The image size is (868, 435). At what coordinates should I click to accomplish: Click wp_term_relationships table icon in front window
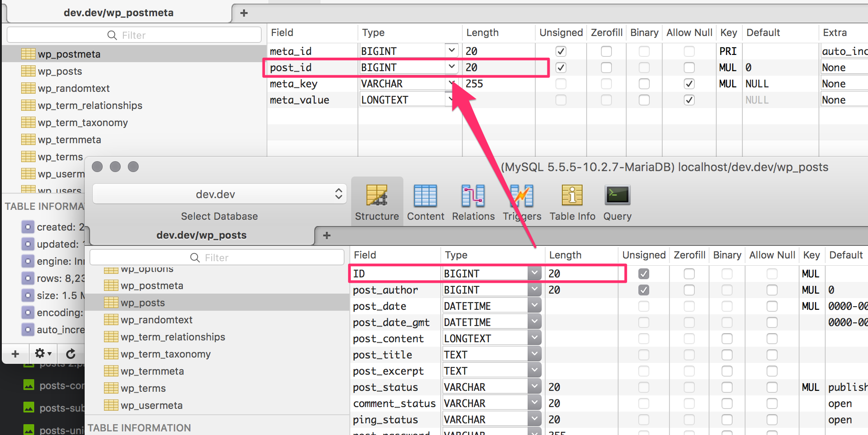click(x=111, y=337)
